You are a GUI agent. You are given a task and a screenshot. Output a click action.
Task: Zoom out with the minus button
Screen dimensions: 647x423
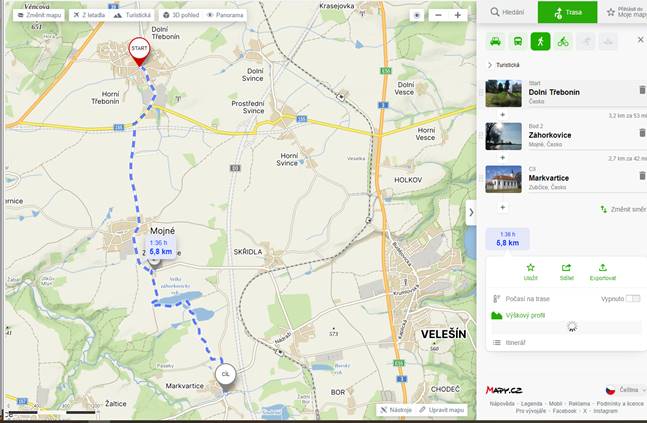coord(438,15)
